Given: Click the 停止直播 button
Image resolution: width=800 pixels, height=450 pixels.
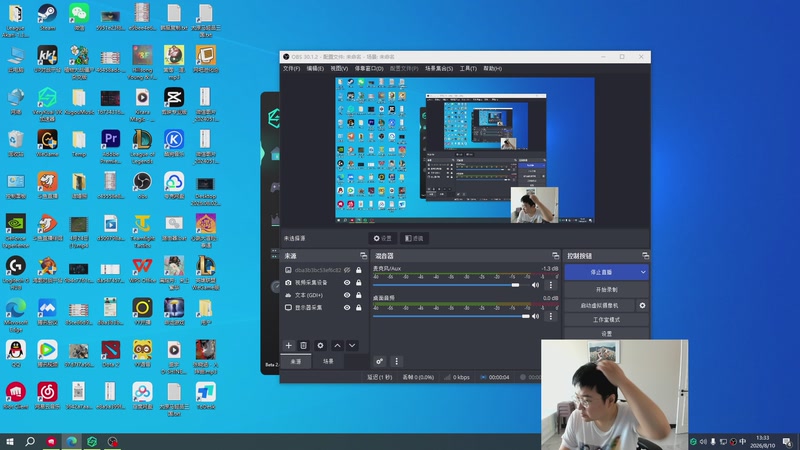Looking at the screenshot, I should tap(601, 272).
